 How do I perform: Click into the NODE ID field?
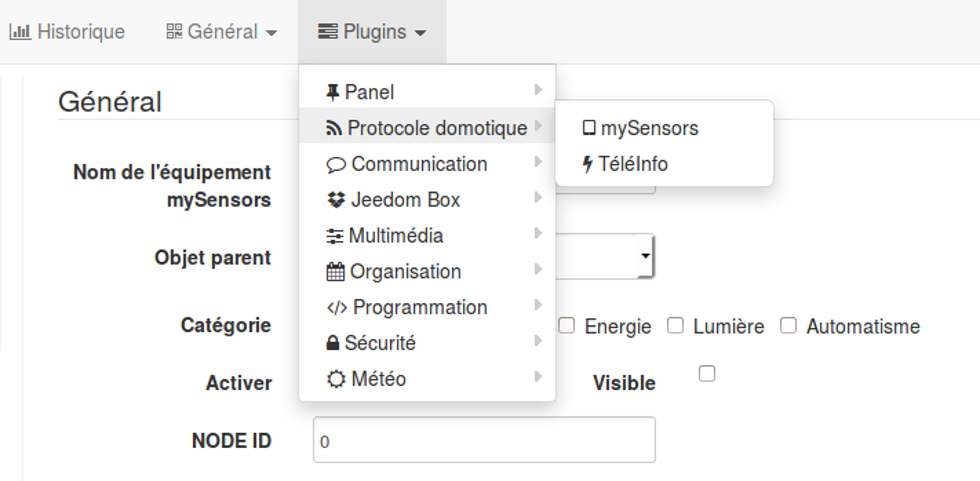484,440
